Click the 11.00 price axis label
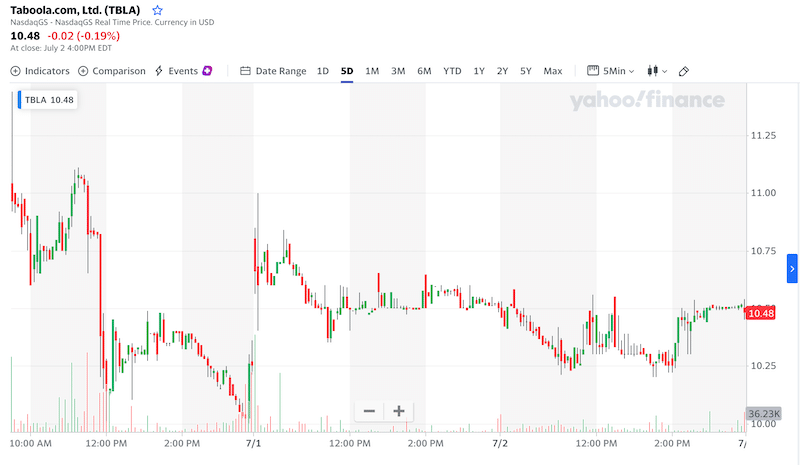This screenshot has height=465, width=800. pos(763,192)
